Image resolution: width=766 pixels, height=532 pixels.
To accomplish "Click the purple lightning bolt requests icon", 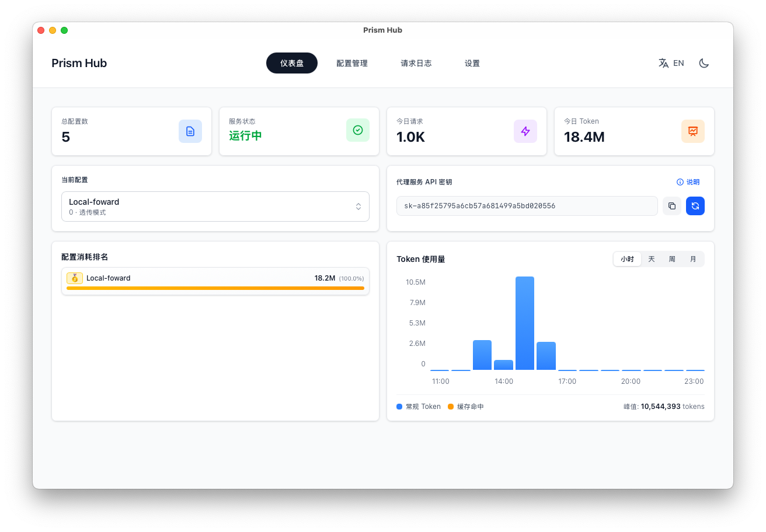I will [x=525, y=131].
